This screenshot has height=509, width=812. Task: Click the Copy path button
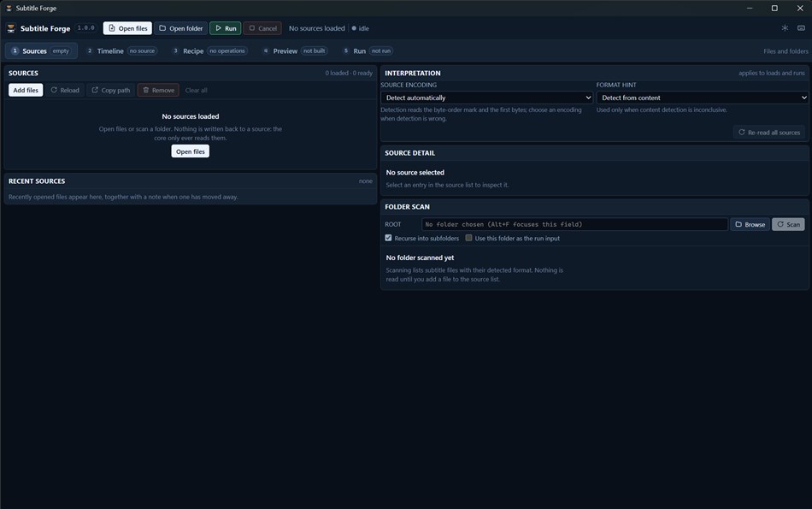point(111,90)
